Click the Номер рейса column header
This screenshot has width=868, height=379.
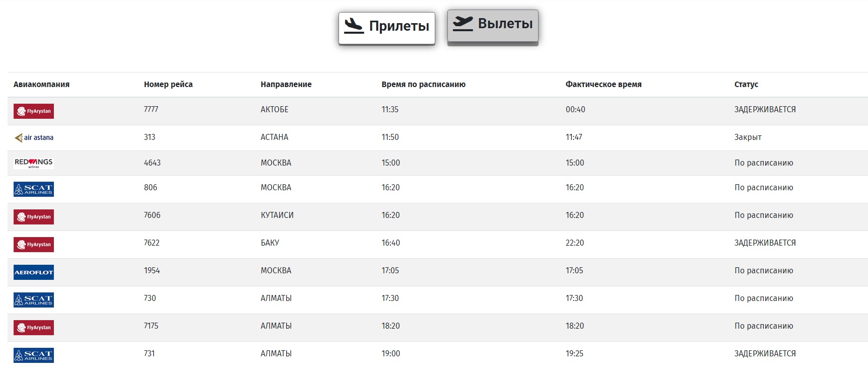tap(168, 85)
